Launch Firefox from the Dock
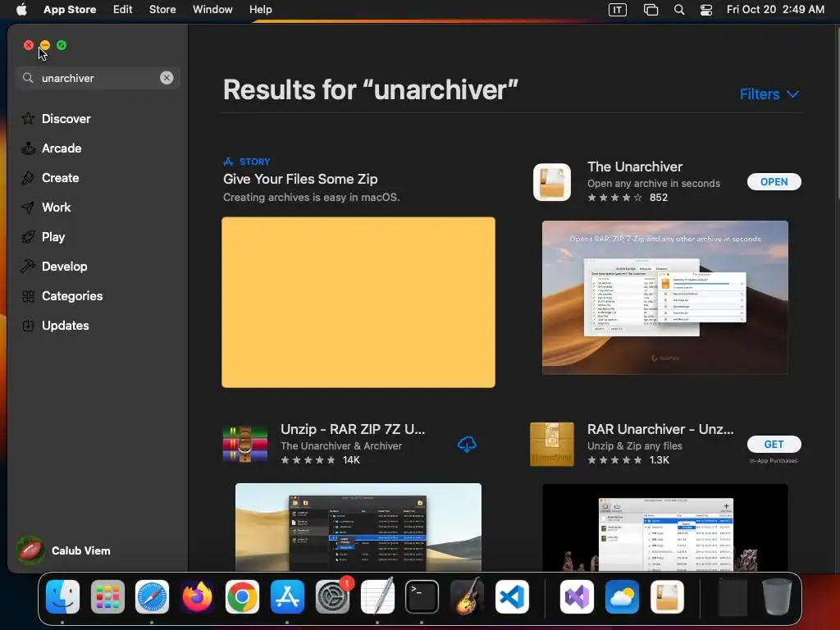This screenshot has width=840, height=630. tap(197, 597)
